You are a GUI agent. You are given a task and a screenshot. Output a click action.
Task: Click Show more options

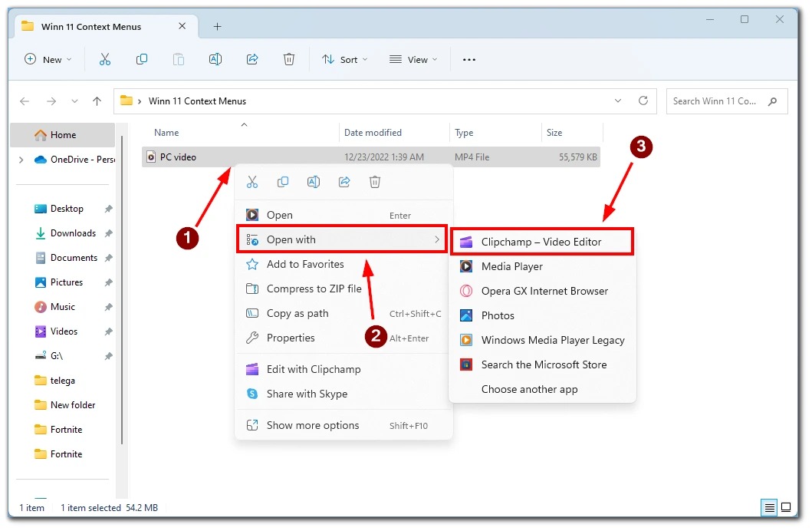coord(344,425)
